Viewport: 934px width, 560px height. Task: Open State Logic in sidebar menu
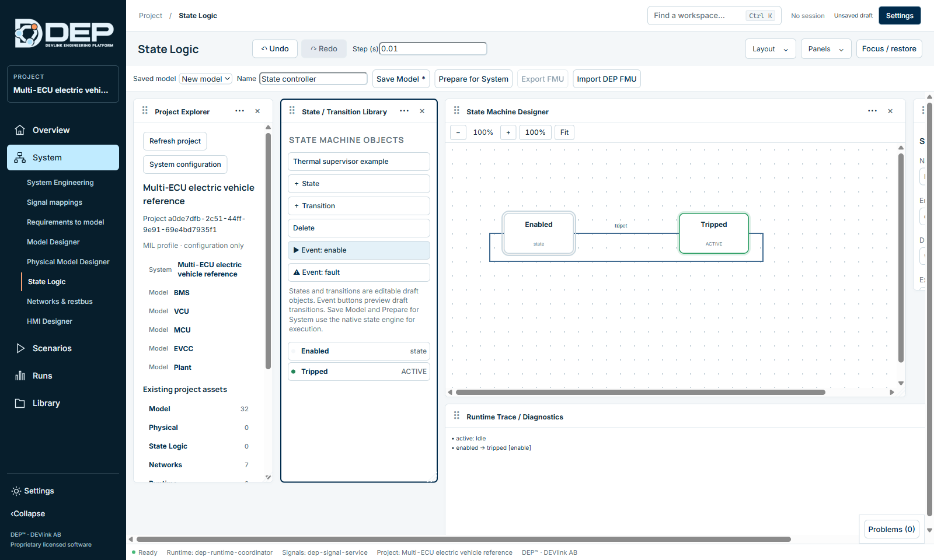coord(47,282)
